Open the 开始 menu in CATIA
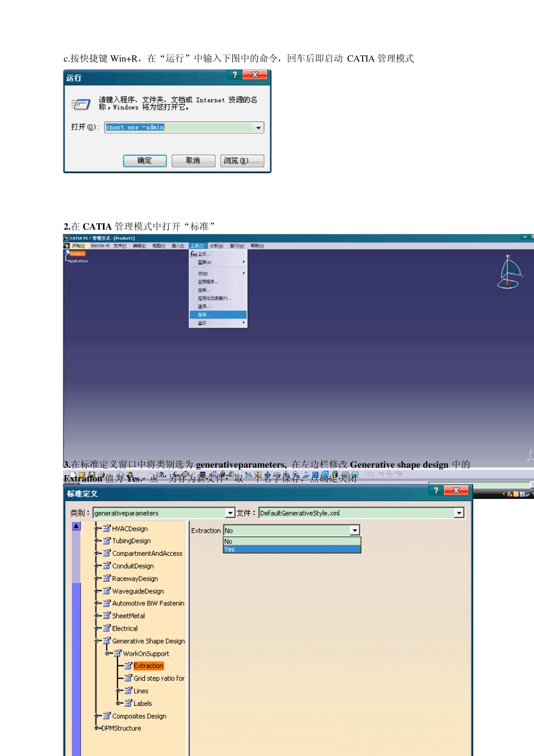 (78, 246)
